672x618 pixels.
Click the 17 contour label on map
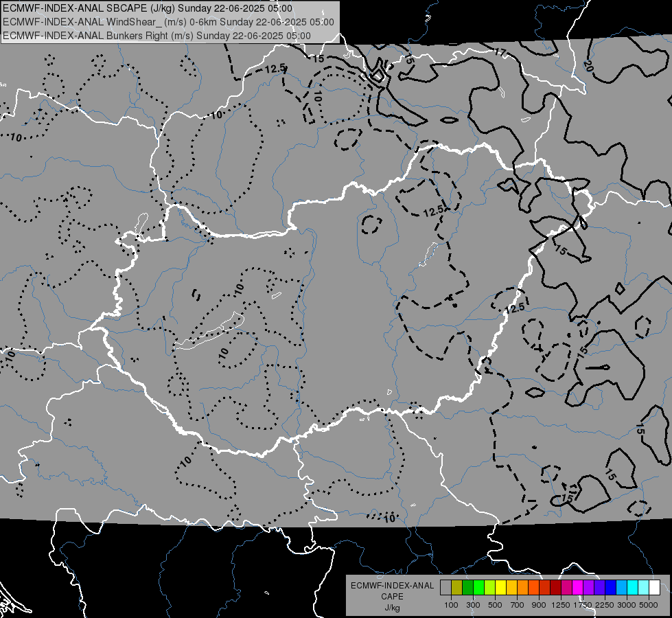(500, 53)
